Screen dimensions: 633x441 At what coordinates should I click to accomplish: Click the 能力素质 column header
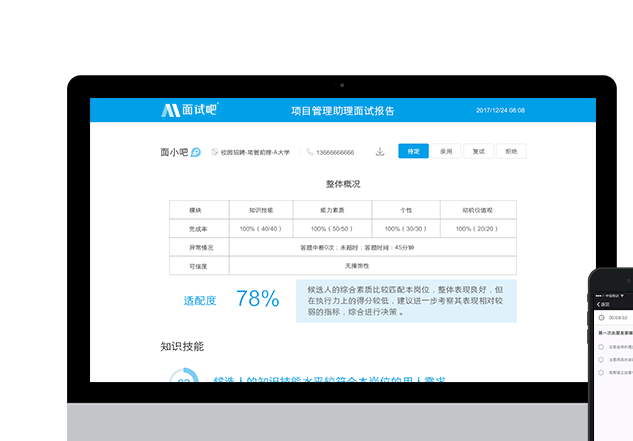332,210
